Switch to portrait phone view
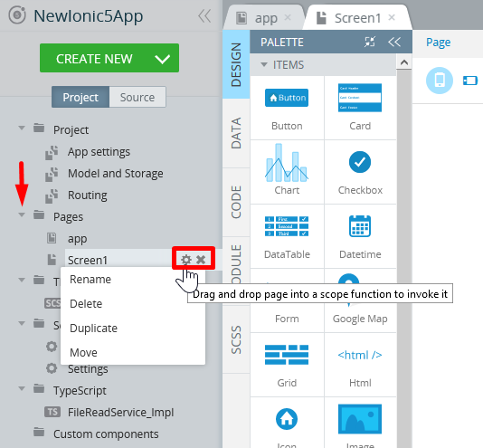The image size is (483, 448). tap(440, 81)
